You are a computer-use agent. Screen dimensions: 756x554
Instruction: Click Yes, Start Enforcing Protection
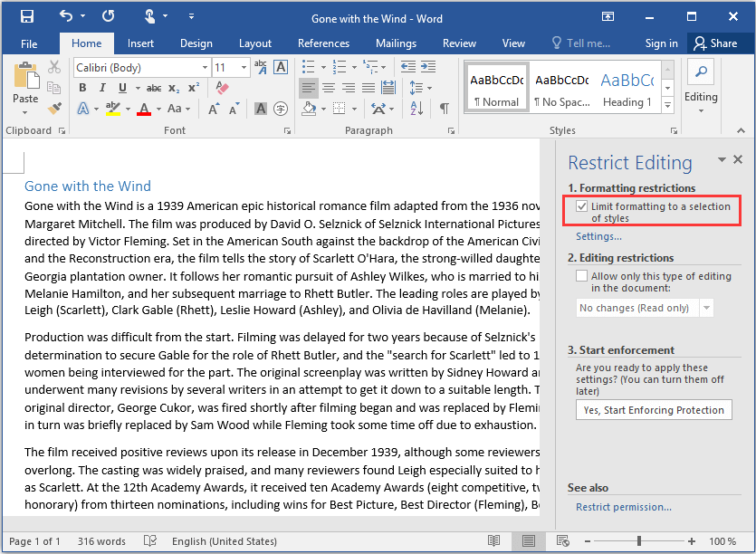[654, 410]
